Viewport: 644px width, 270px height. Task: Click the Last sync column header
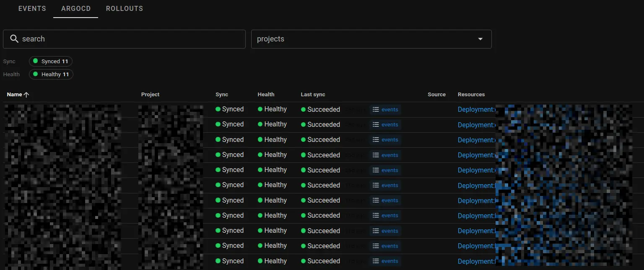313,95
